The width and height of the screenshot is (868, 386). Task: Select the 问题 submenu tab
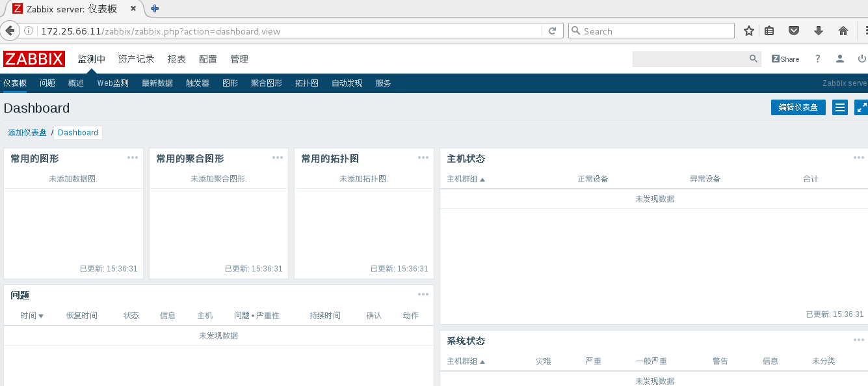click(47, 83)
